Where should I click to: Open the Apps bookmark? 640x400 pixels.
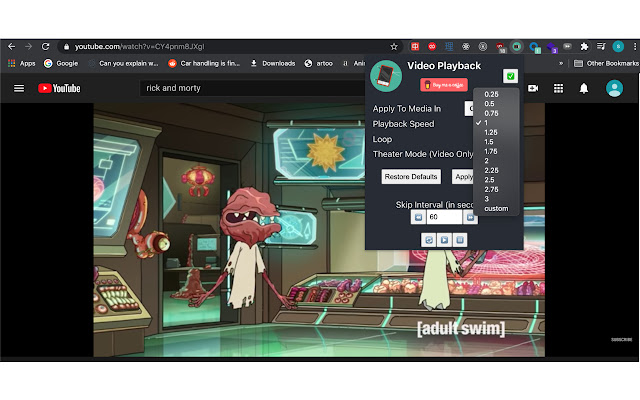(x=22, y=63)
